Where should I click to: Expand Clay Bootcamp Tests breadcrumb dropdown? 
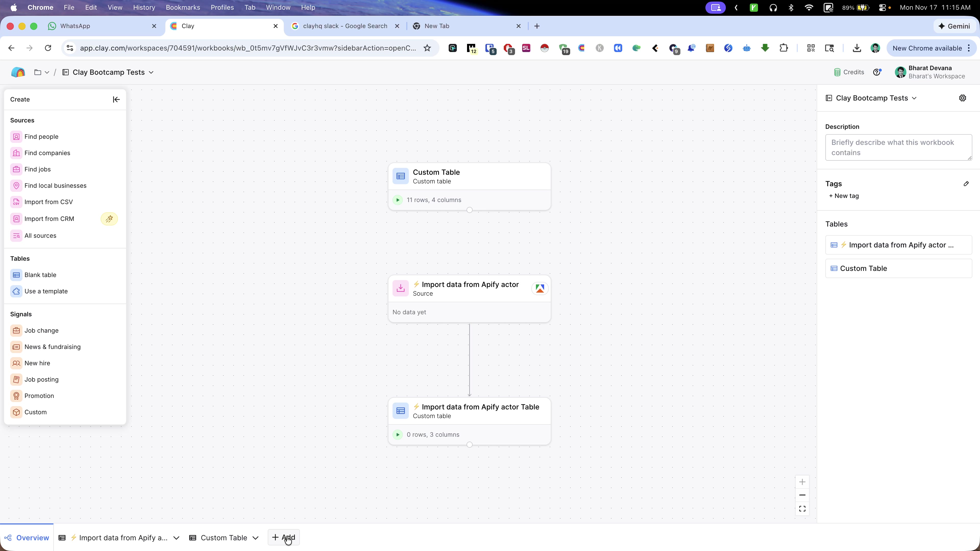(x=151, y=72)
